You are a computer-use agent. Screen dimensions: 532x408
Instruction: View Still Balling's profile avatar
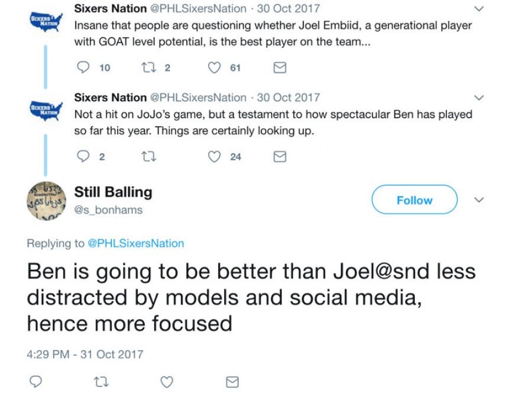[44, 201]
